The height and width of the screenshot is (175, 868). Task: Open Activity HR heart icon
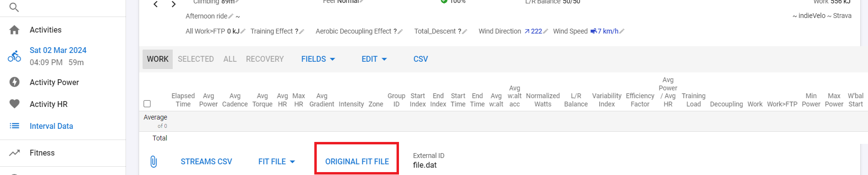(x=15, y=104)
